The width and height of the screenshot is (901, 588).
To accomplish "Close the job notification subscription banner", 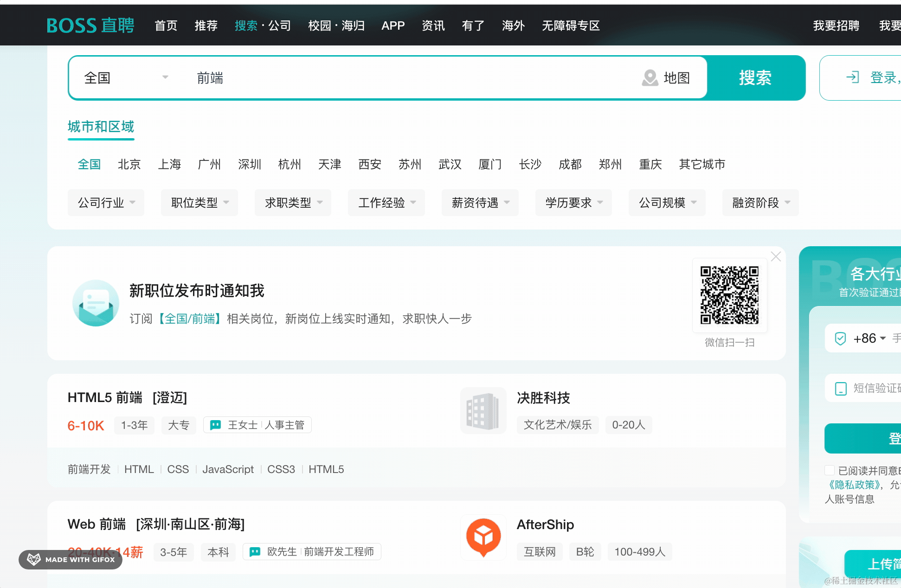I will point(776,256).
